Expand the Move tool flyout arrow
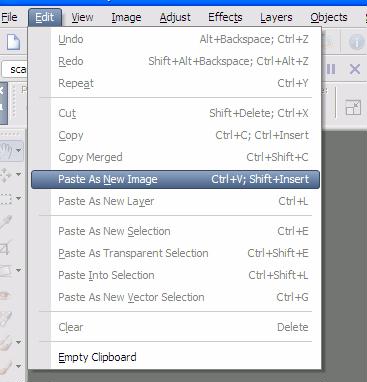The height and width of the screenshot is (382, 367). pyautogui.click(x=19, y=174)
